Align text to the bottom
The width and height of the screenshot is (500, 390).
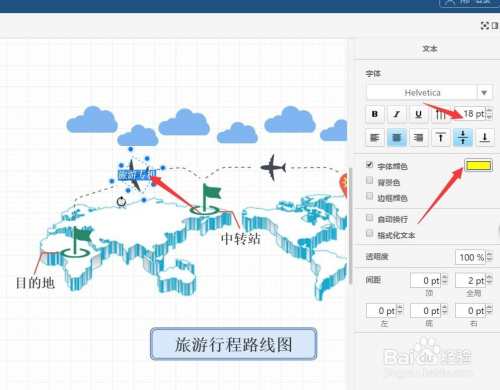point(485,137)
